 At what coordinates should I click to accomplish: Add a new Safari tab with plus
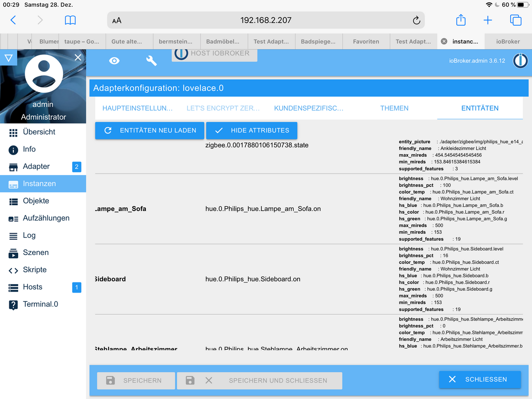488,20
